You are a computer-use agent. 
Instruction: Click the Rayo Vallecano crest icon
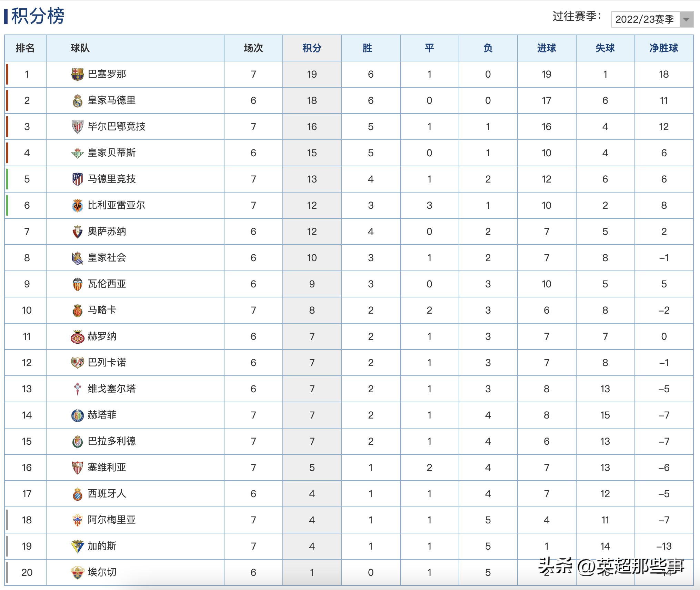pos(78,363)
